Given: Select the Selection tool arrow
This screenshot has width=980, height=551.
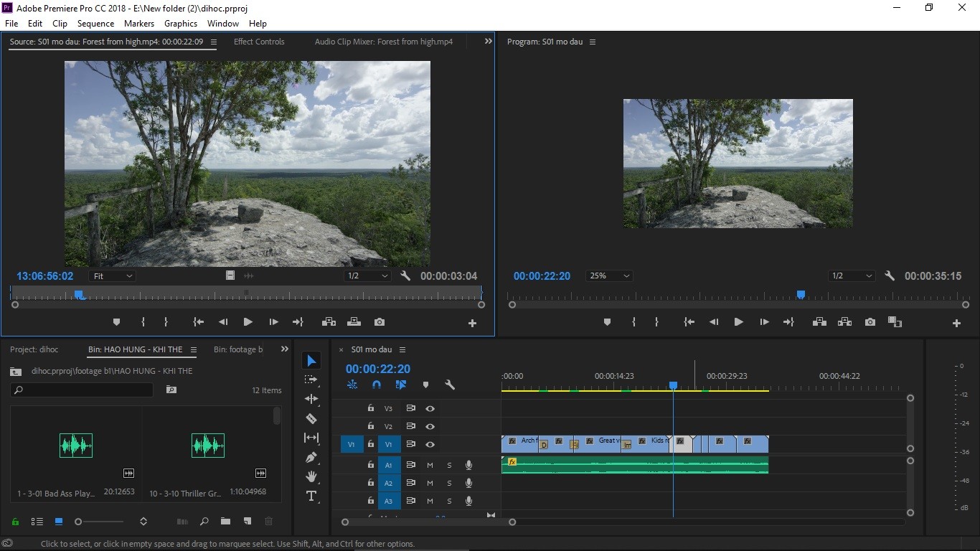Looking at the screenshot, I should point(311,361).
